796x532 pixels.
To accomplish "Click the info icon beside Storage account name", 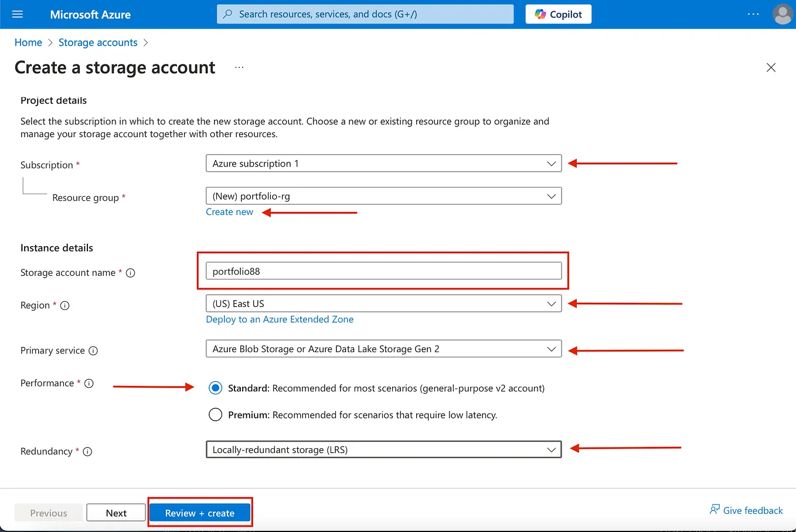I will tap(131, 272).
